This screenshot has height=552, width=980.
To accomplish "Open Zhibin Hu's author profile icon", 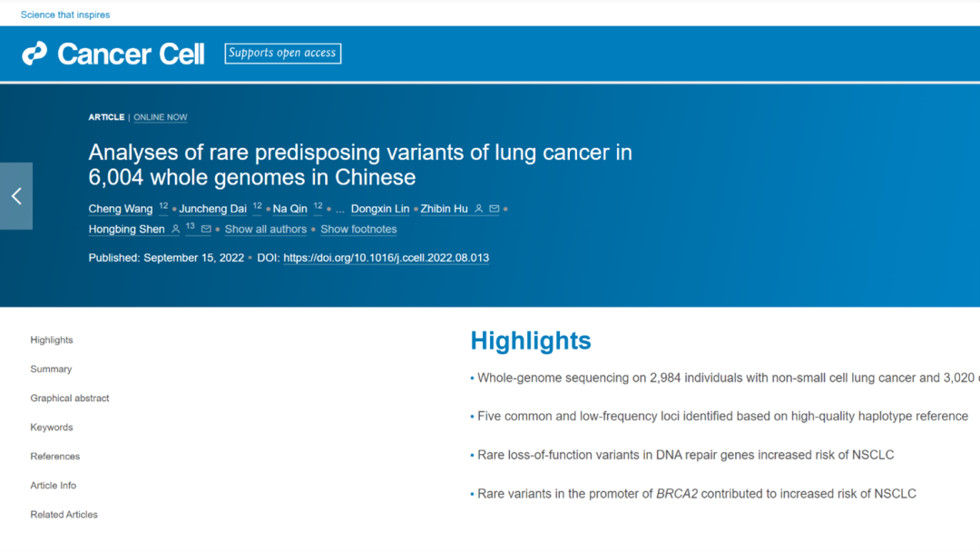I will click(x=479, y=209).
